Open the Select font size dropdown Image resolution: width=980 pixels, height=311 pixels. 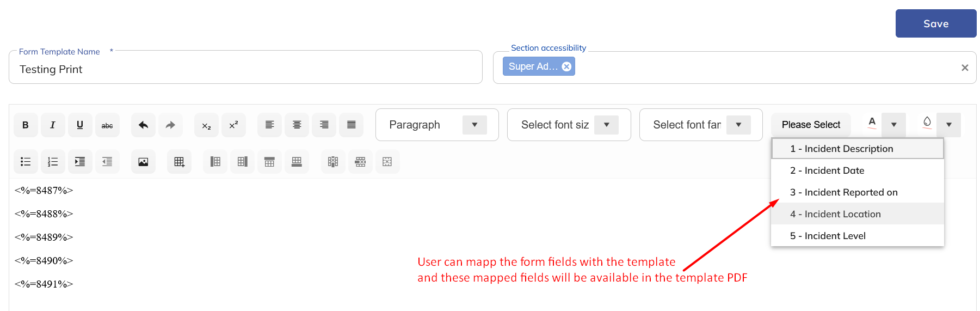pyautogui.click(x=606, y=125)
